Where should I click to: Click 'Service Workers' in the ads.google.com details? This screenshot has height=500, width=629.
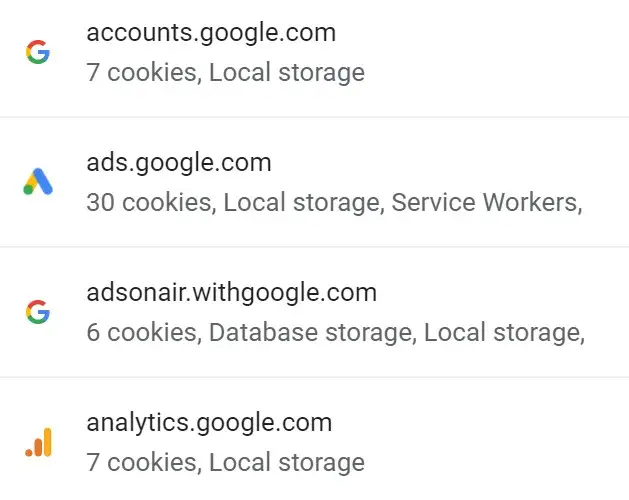tap(484, 202)
